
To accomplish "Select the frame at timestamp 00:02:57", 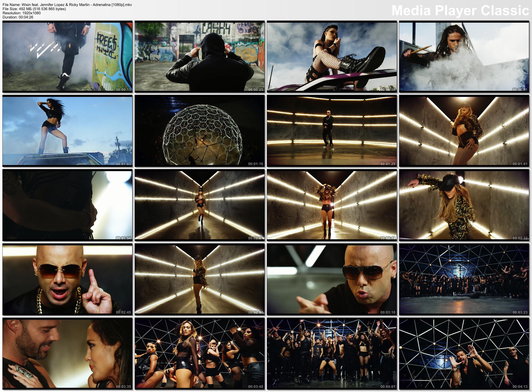I will (199, 279).
